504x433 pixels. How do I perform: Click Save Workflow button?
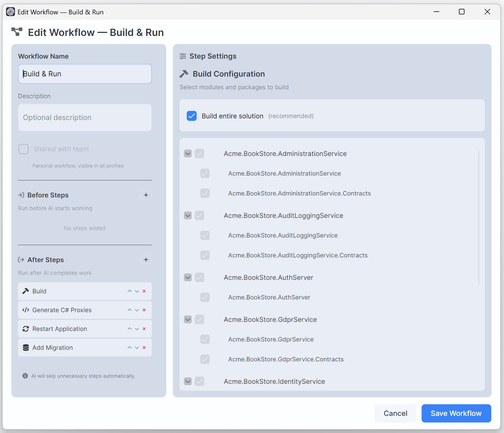point(456,413)
